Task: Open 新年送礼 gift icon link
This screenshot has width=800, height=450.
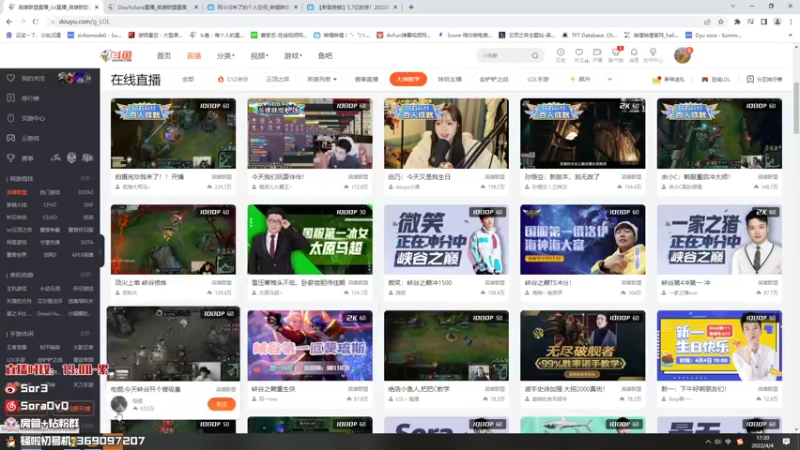Action: pos(668,80)
